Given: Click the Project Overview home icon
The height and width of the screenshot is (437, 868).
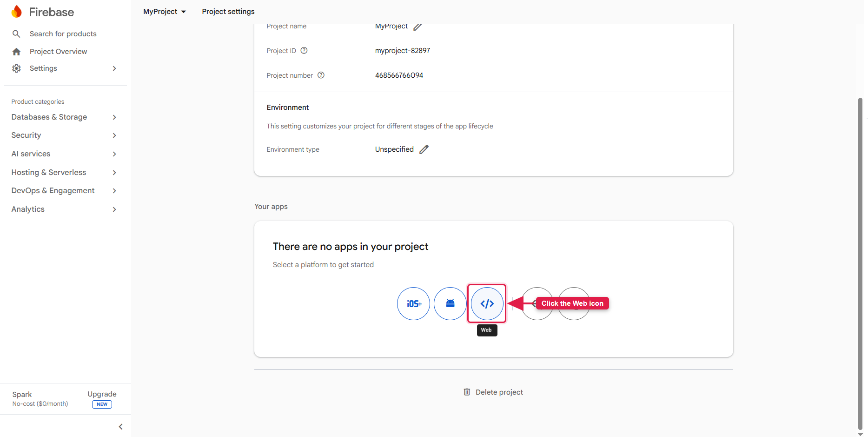Looking at the screenshot, I should (16, 52).
